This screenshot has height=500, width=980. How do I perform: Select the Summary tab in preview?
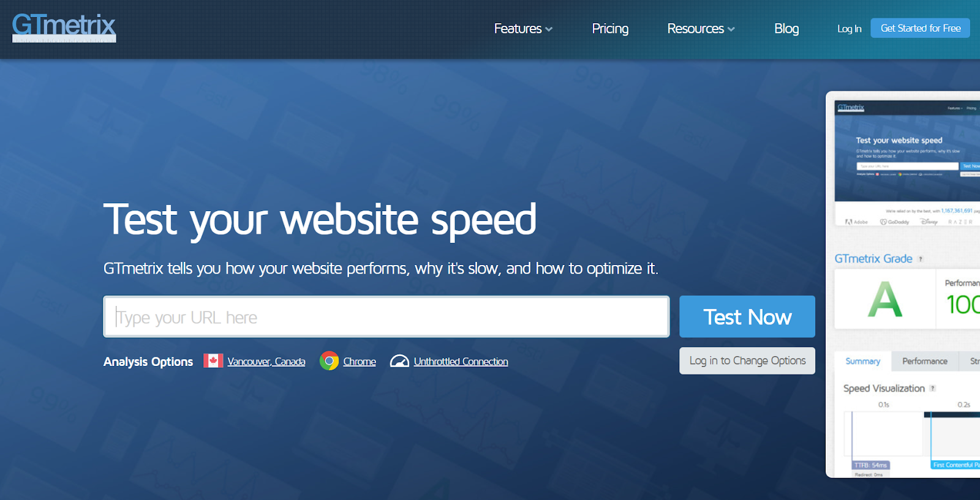863,361
